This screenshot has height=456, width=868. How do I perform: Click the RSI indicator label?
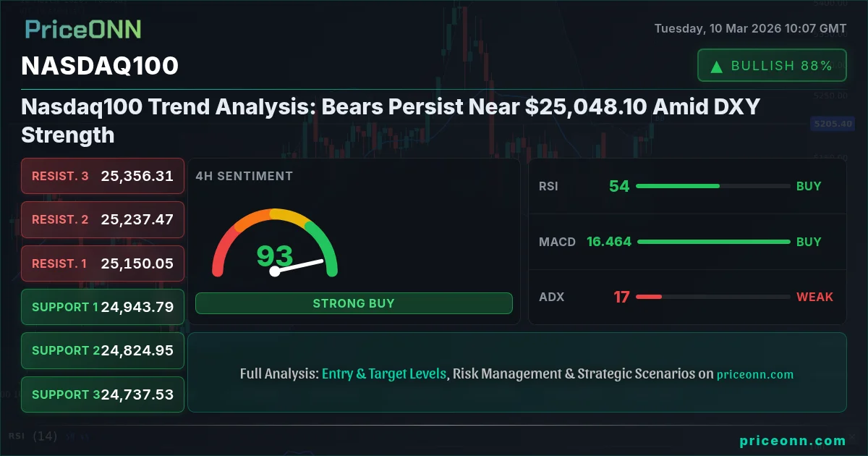pos(548,186)
